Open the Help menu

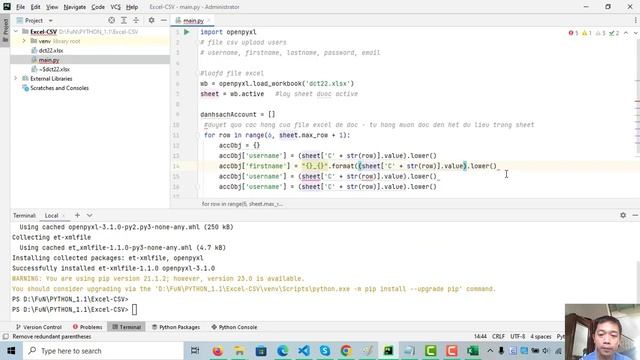click(x=132, y=7)
